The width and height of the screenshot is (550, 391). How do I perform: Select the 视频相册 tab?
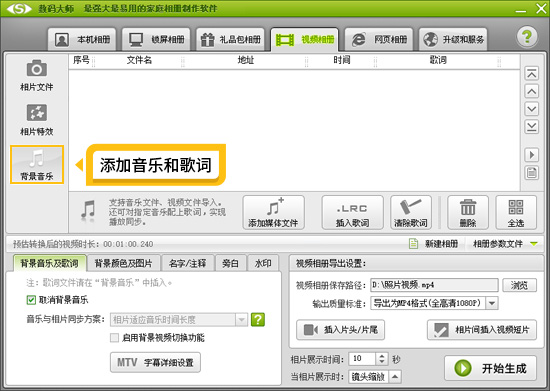[304, 39]
